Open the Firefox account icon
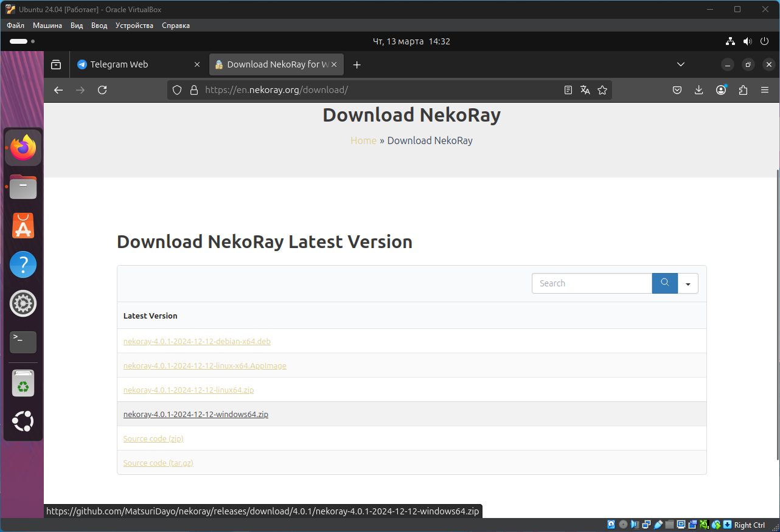Image resolution: width=780 pixels, height=532 pixels. coord(721,90)
